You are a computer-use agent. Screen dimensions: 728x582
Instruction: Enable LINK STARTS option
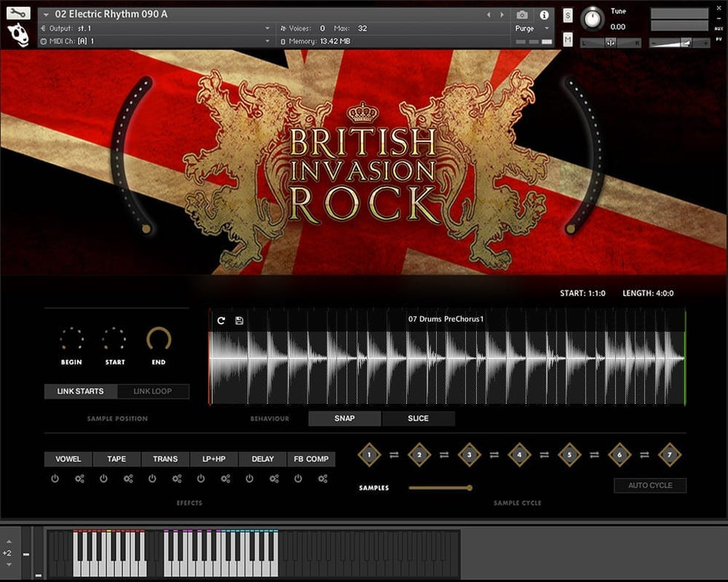80,391
